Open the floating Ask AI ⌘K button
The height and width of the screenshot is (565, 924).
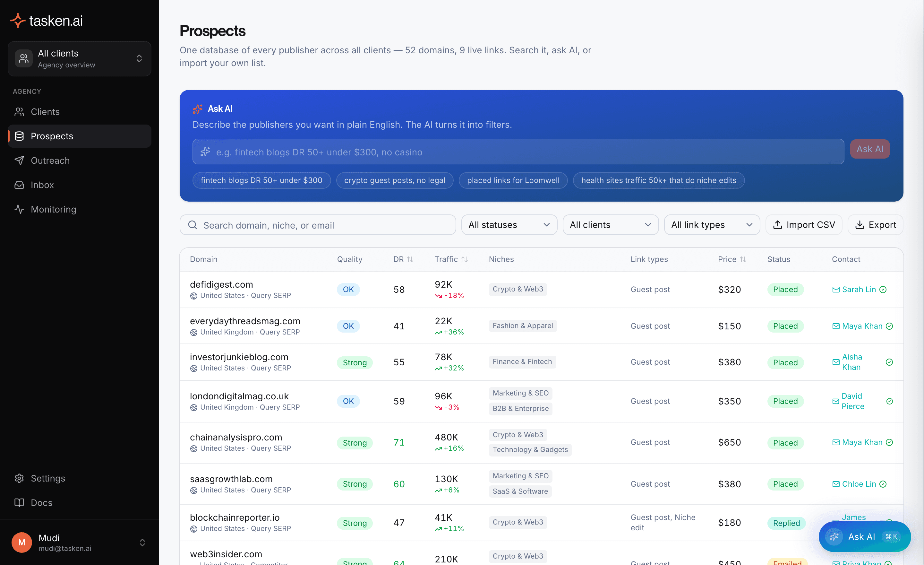coord(865,537)
